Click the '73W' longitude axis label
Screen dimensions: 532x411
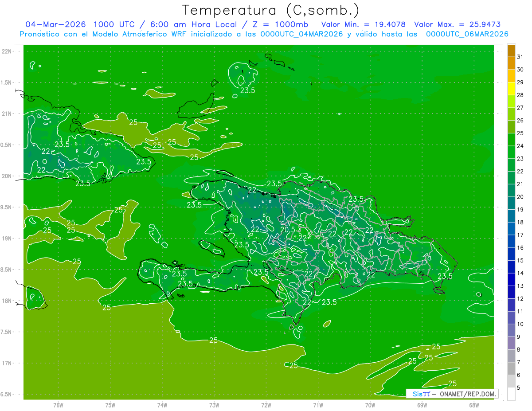[214, 405]
